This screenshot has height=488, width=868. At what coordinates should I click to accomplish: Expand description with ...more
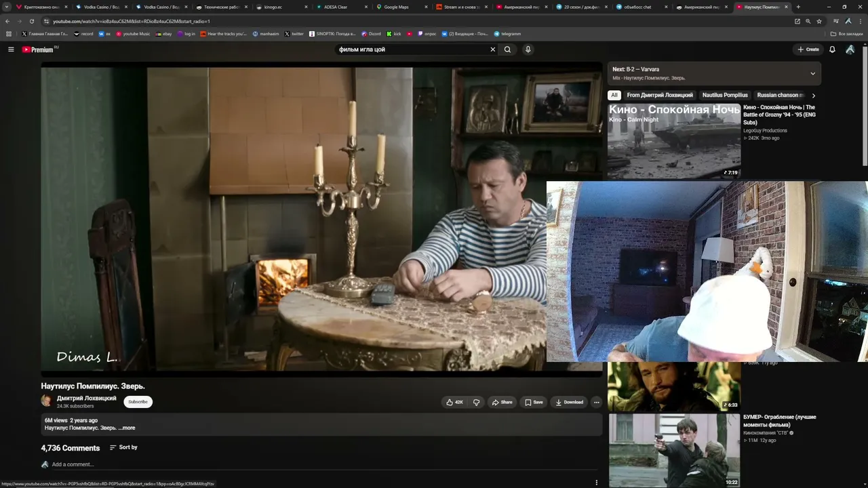point(127,428)
